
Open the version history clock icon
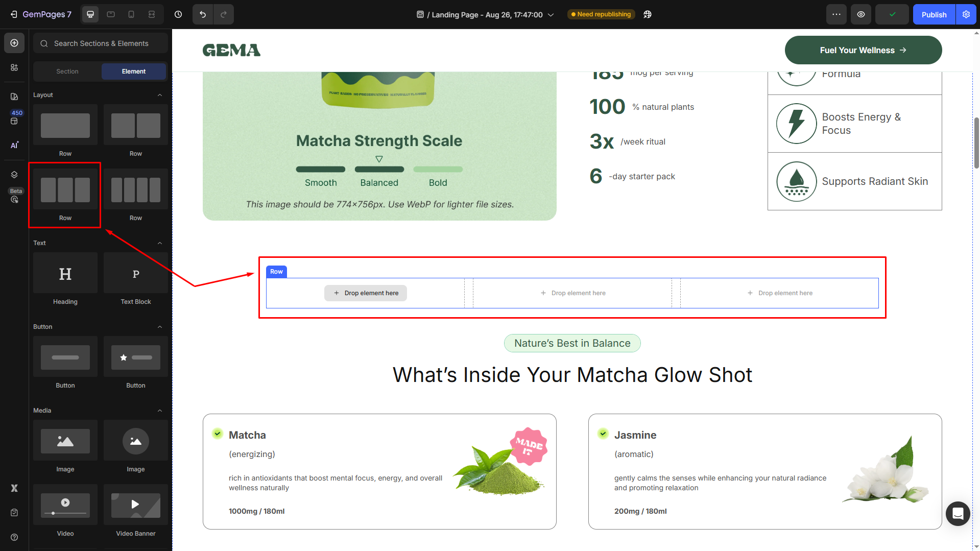(x=178, y=14)
